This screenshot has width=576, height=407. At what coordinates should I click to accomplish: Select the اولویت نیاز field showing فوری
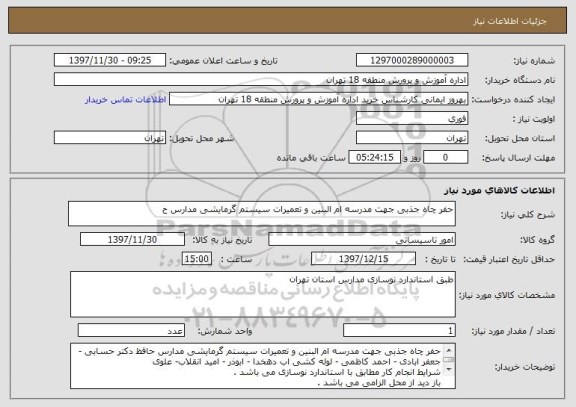[412, 119]
